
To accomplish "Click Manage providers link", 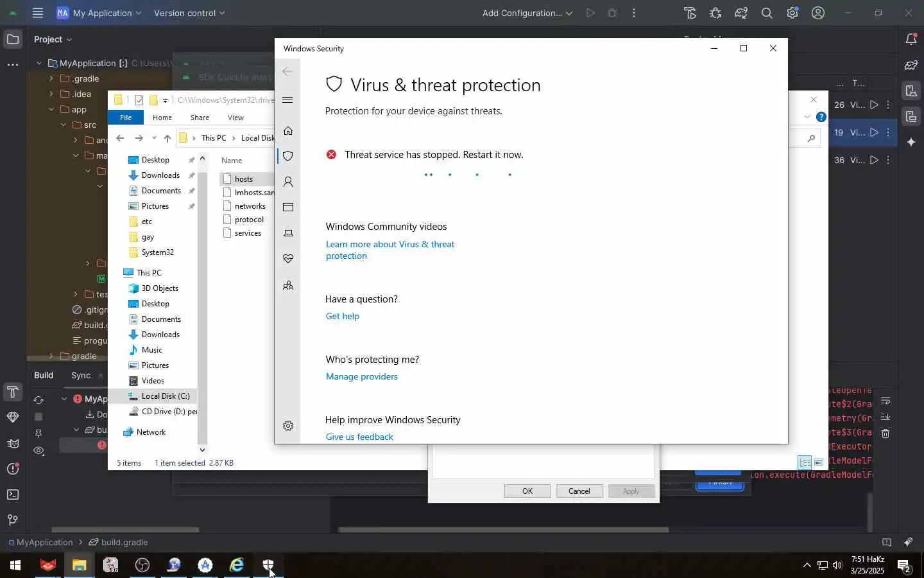I will click(362, 376).
